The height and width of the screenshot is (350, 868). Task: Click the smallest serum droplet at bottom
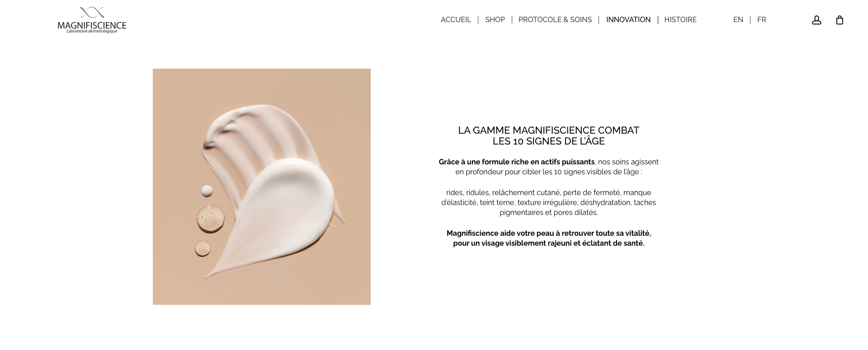point(203,248)
